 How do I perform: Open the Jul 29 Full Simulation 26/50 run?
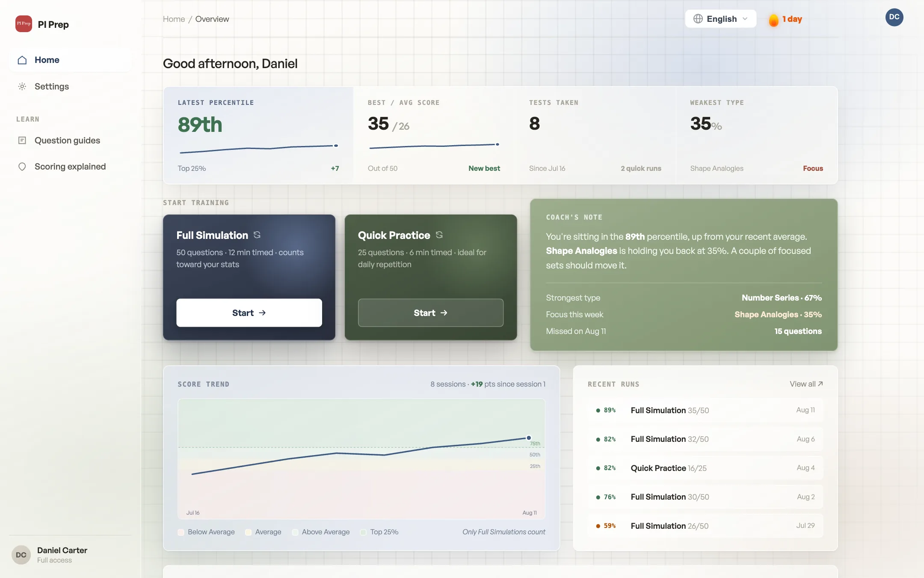705,526
